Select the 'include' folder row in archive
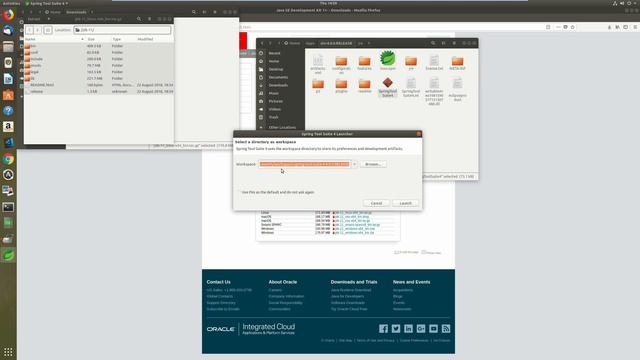 (99, 59)
